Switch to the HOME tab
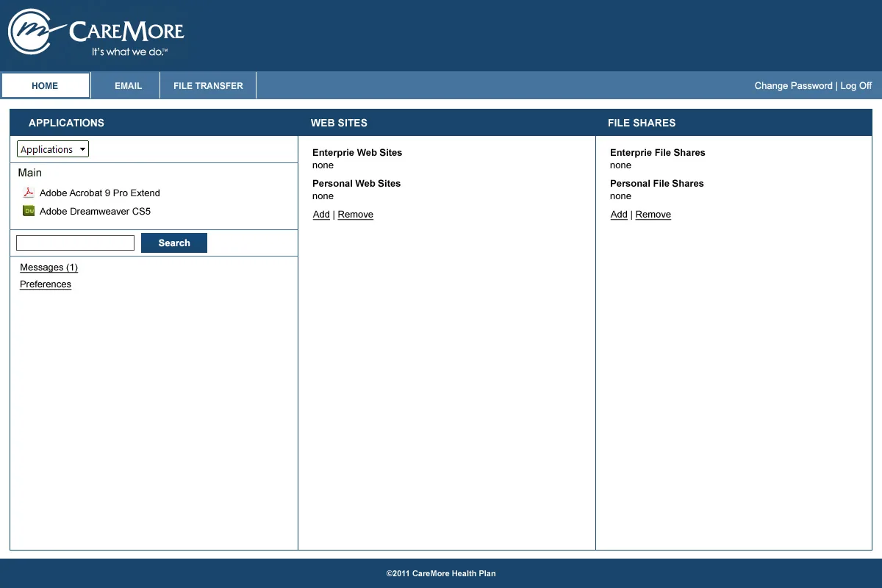The height and width of the screenshot is (588, 882). [x=45, y=85]
